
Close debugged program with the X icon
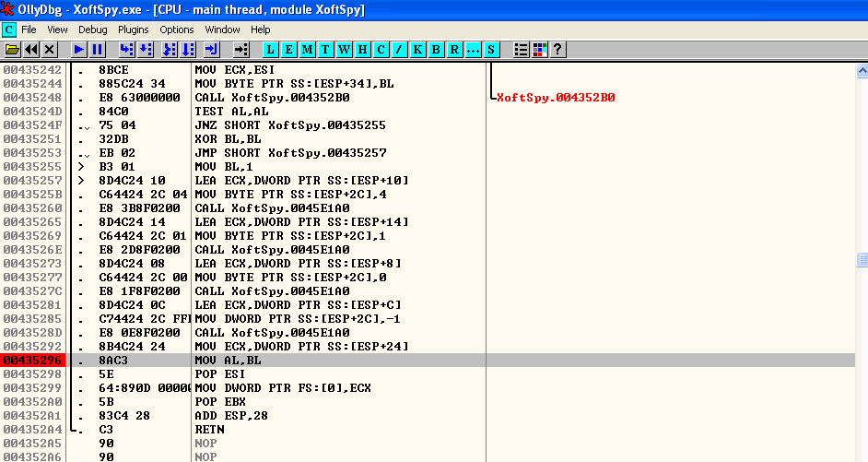pyautogui.click(x=49, y=49)
